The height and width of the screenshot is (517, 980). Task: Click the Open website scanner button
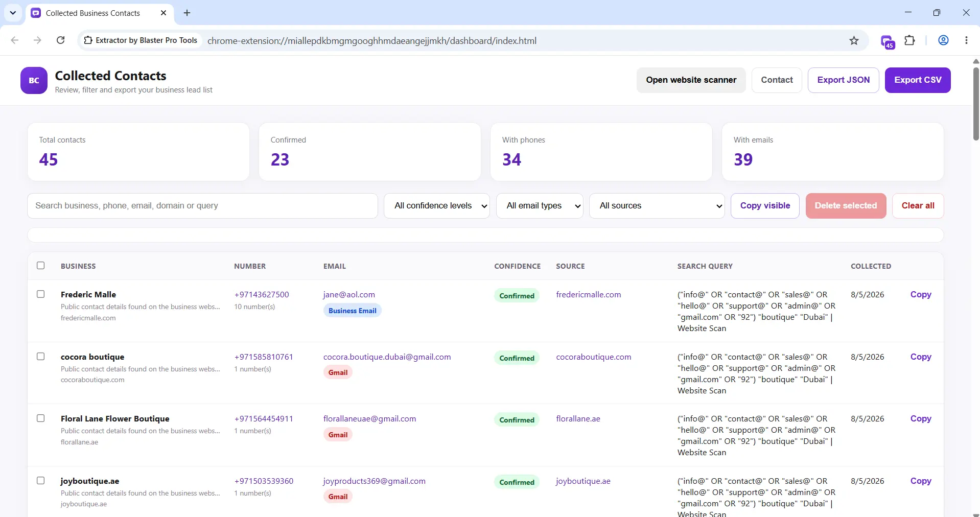point(691,80)
